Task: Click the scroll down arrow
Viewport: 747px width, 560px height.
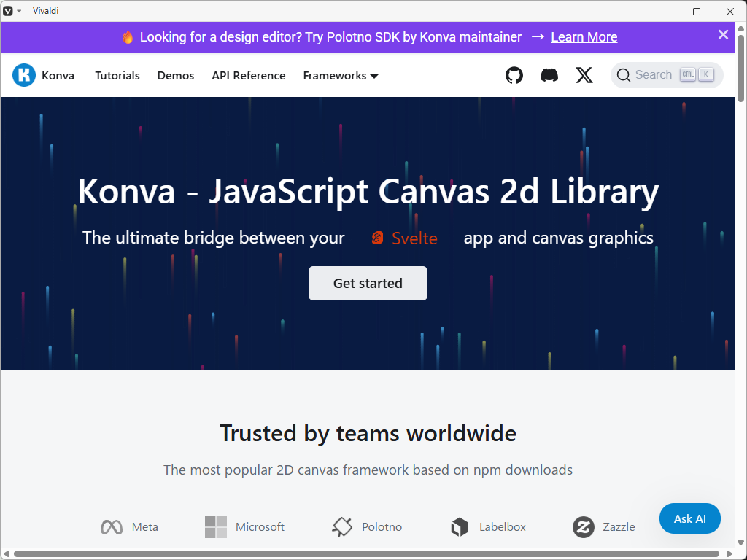Action: [741, 542]
